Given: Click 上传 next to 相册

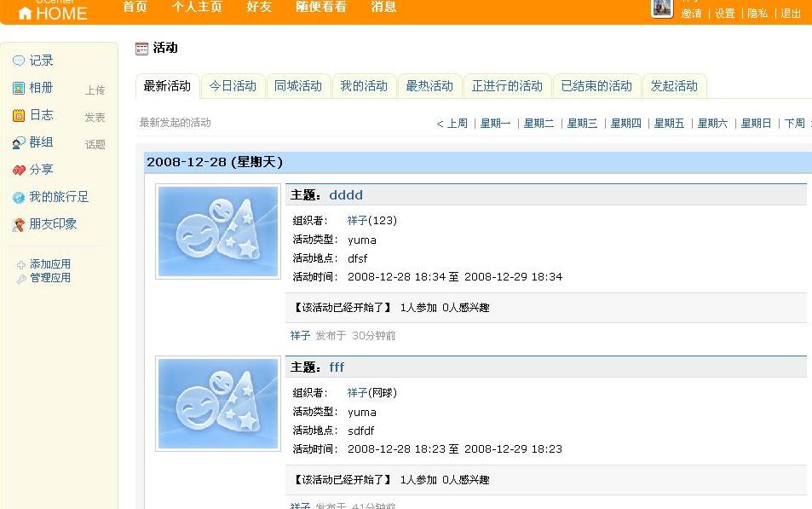Looking at the screenshot, I should pyautogui.click(x=95, y=90).
